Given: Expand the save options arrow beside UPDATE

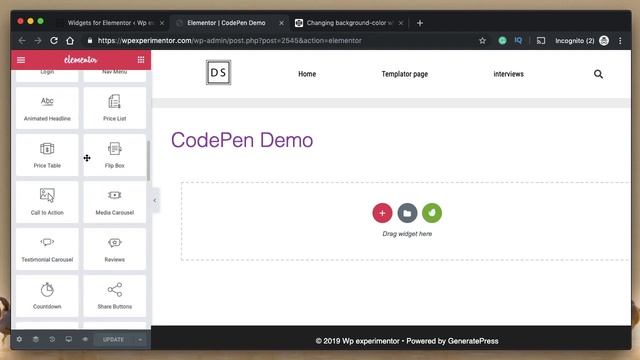Looking at the screenshot, I should tap(140, 339).
